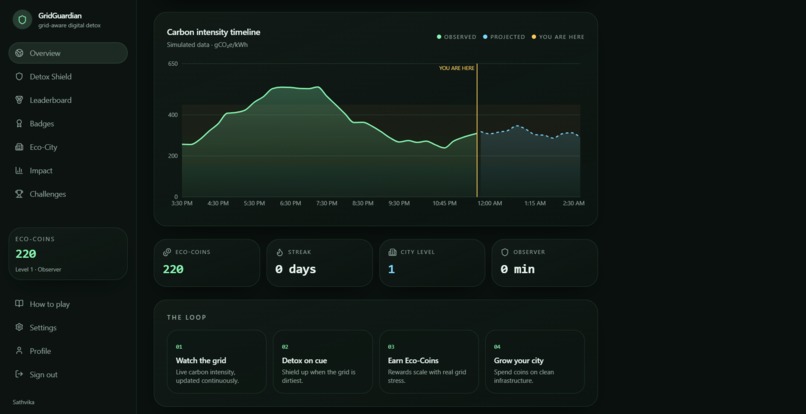Screen dimensions: 806x414
Task: Click the Streak 0 days stat card
Action: click(x=319, y=262)
